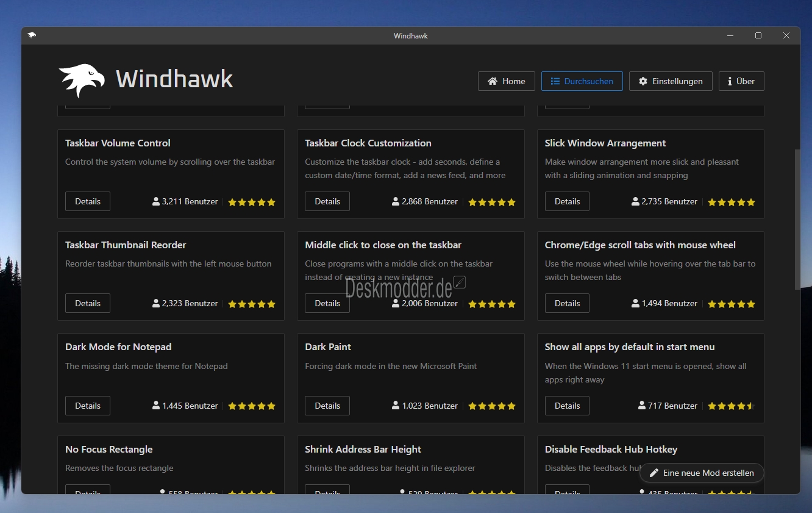This screenshot has width=812, height=513.
Task: Go to the Home page
Action: coord(507,81)
